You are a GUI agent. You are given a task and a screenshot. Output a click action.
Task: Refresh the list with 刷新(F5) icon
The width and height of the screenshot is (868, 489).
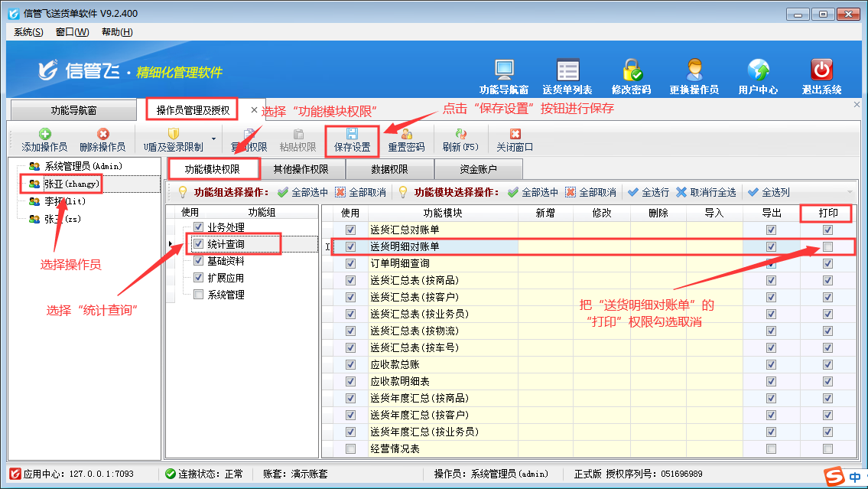coord(460,135)
